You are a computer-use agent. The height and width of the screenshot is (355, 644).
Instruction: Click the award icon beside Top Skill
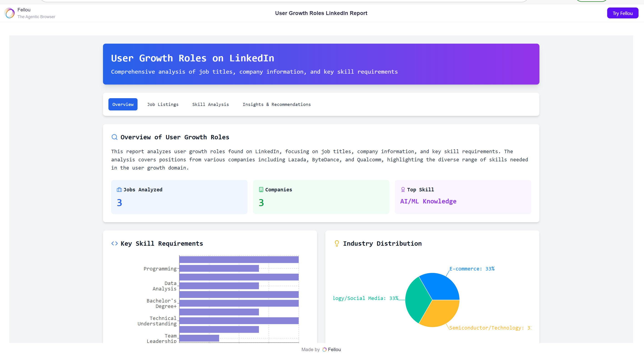(403, 190)
